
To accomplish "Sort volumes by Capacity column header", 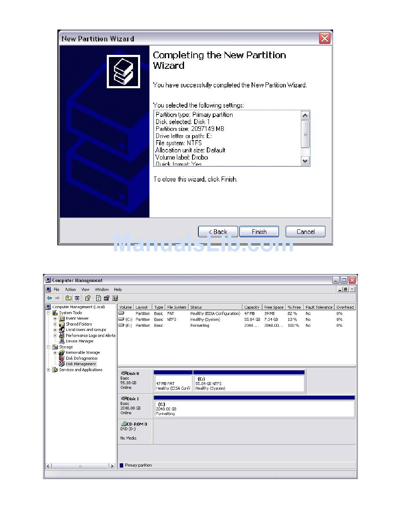I will click(252, 307).
